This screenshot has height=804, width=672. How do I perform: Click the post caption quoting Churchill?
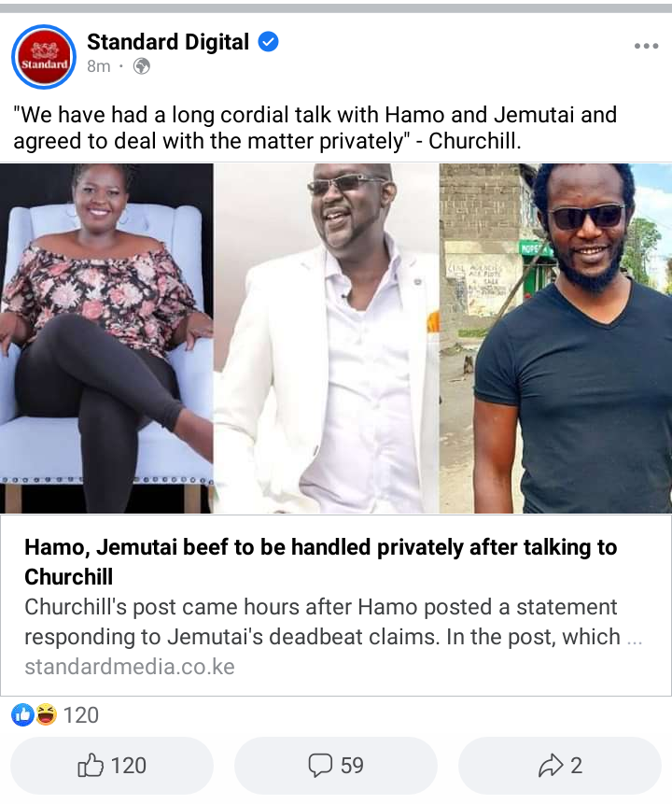(315, 128)
